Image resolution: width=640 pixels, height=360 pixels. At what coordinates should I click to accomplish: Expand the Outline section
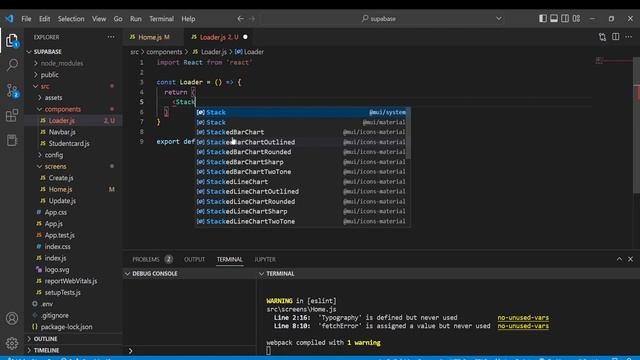pyautogui.click(x=73, y=339)
